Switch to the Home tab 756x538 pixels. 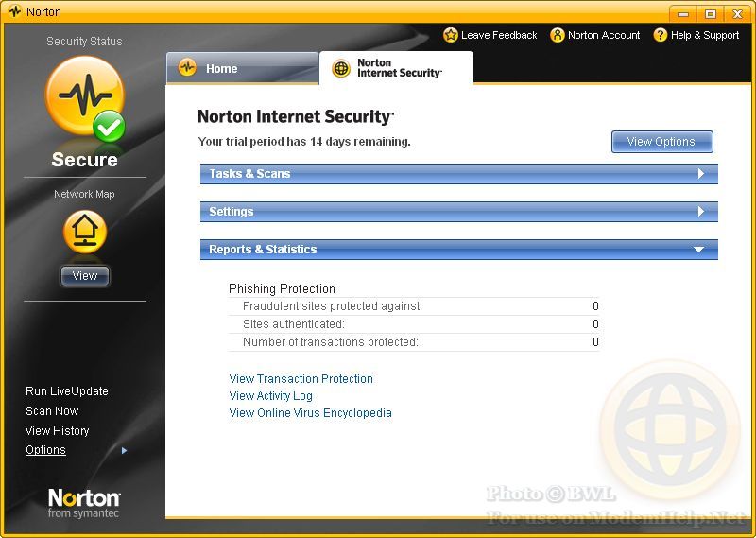[x=242, y=68]
